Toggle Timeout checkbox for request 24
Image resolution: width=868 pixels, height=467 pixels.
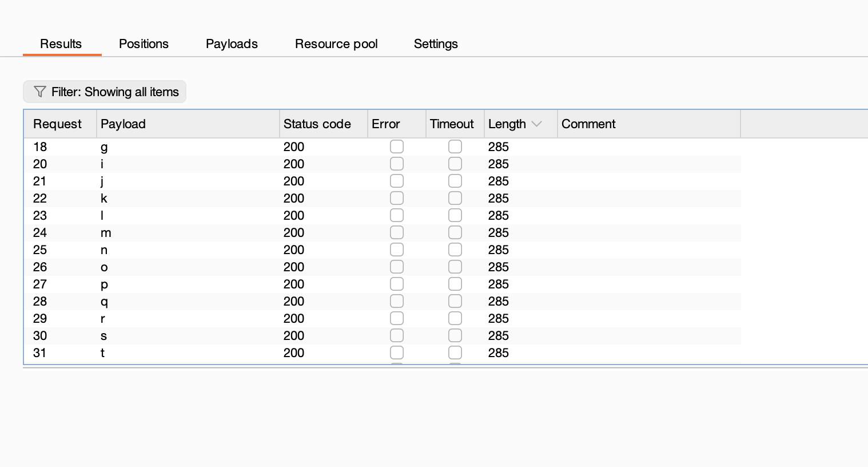pos(455,233)
